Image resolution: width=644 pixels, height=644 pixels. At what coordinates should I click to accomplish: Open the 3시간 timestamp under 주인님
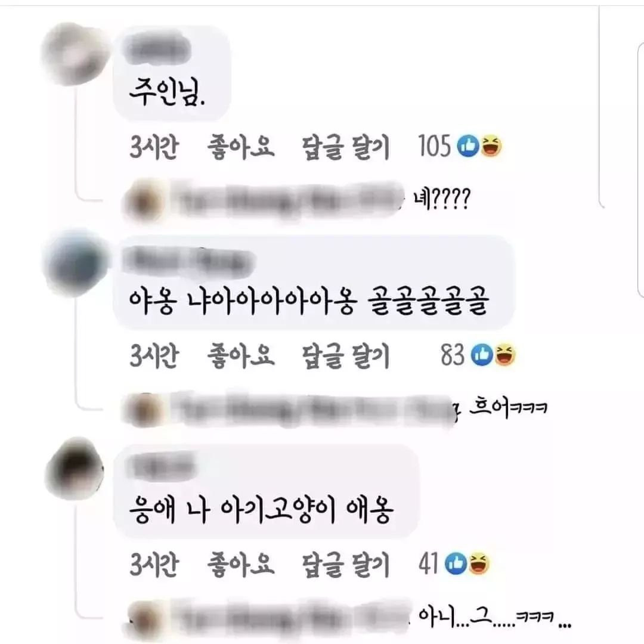click(x=154, y=147)
